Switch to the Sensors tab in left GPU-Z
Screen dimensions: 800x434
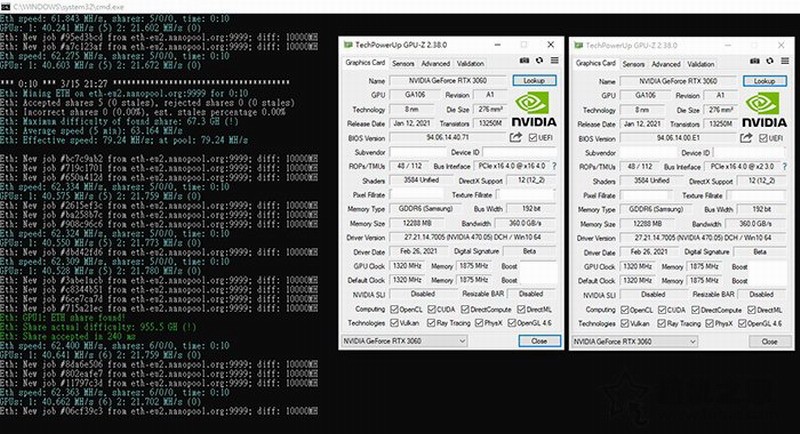click(x=403, y=63)
